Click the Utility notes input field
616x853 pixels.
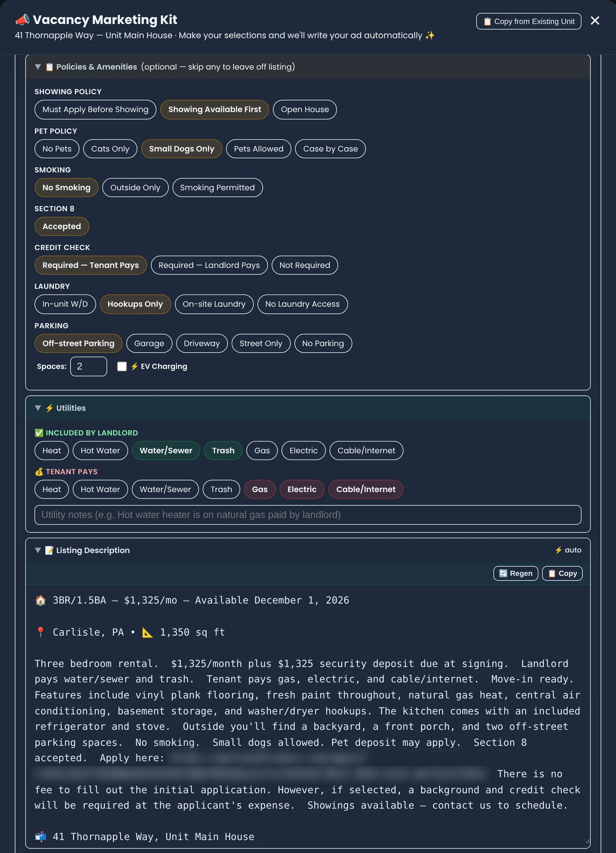308,515
